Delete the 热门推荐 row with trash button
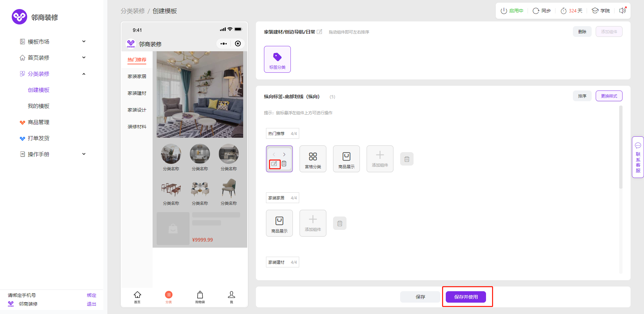Viewport: 644px width, 314px height. [407, 159]
